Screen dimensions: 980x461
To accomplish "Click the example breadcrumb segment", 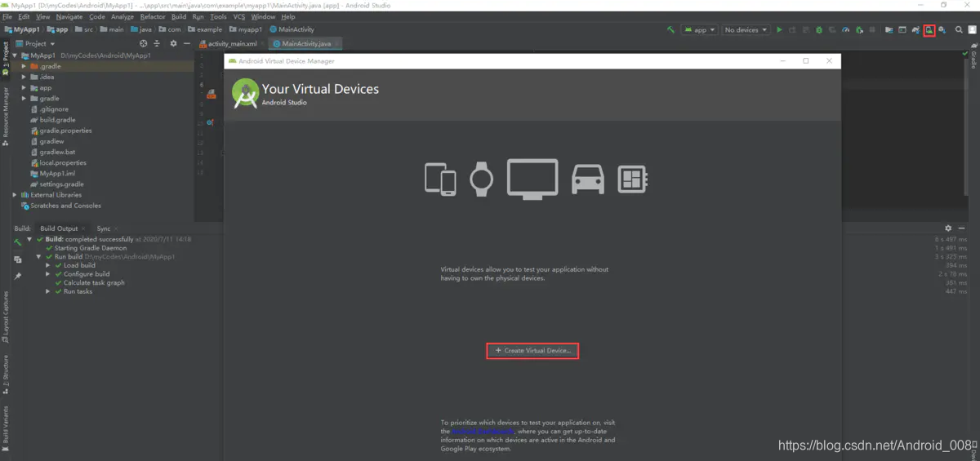I will (204, 29).
